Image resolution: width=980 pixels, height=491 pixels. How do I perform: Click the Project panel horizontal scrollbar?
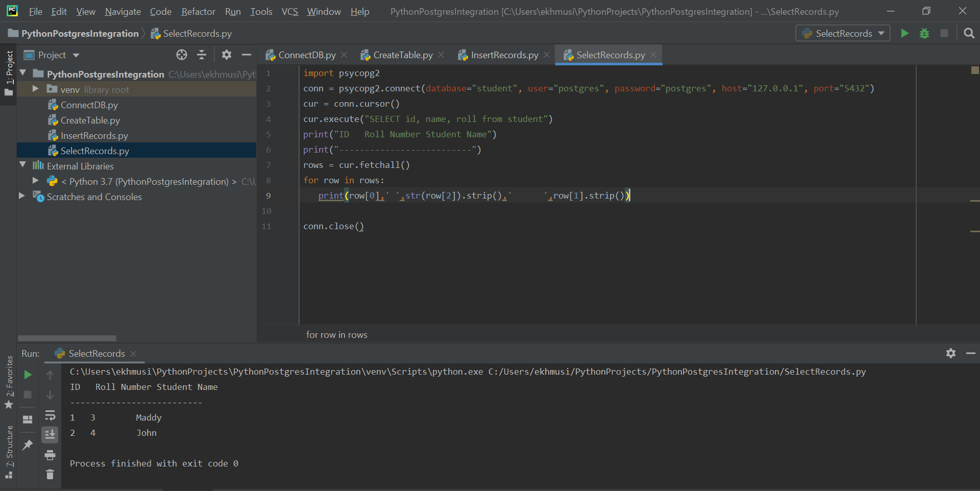click(x=67, y=338)
